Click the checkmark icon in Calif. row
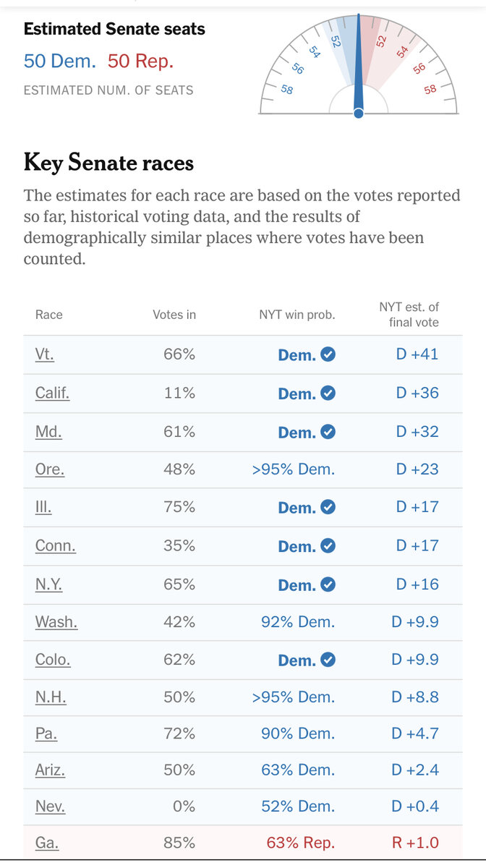The height and width of the screenshot is (868, 486). pyautogui.click(x=328, y=393)
